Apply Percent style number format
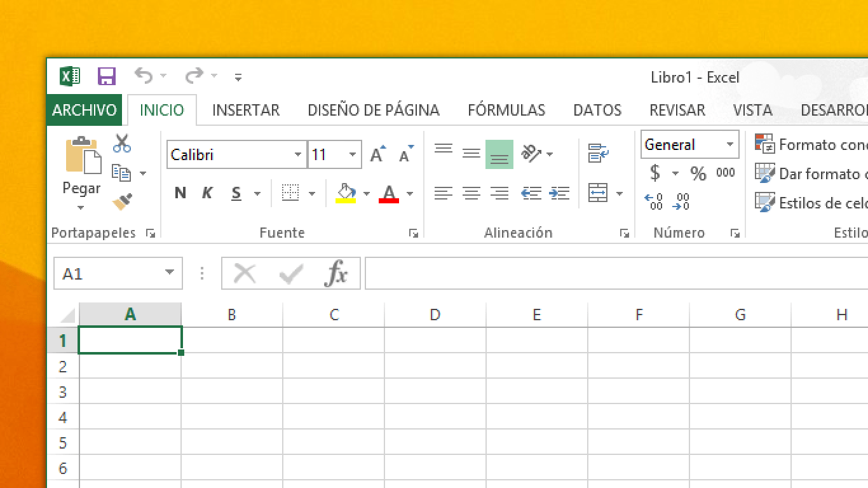This screenshot has width=868, height=488. pos(698,173)
